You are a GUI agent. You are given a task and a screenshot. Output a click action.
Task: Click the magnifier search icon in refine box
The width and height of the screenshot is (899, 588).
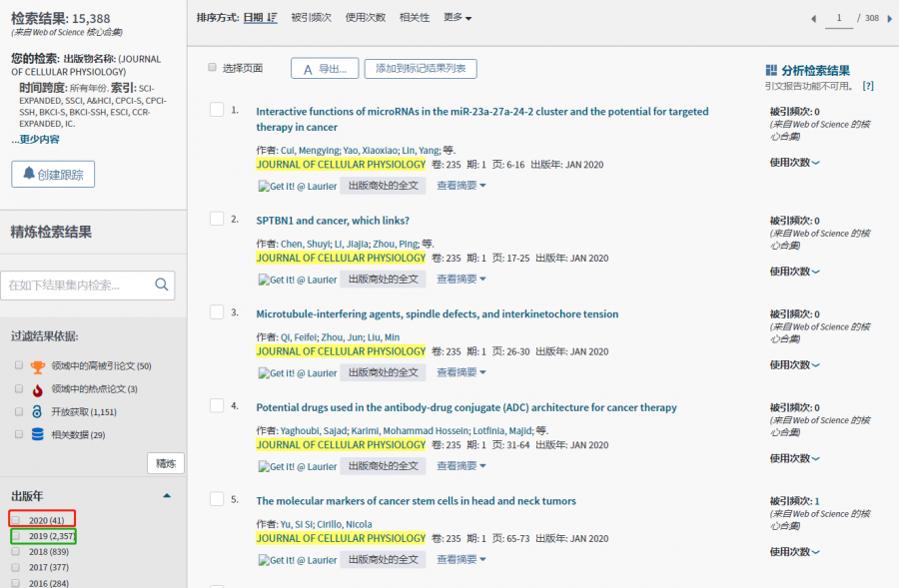162,286
